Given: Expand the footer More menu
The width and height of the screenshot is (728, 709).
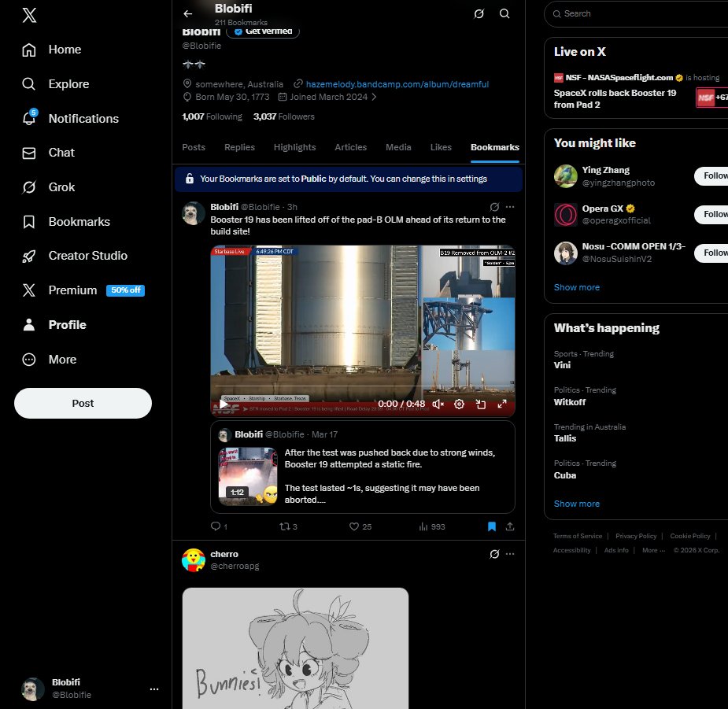Looking at the screenshot, I should click(653, 550).
